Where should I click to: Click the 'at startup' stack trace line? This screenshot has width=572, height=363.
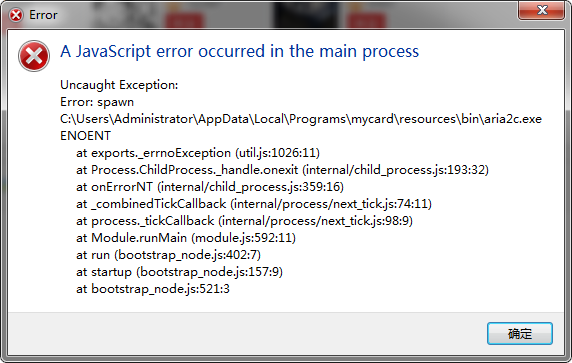179,272
